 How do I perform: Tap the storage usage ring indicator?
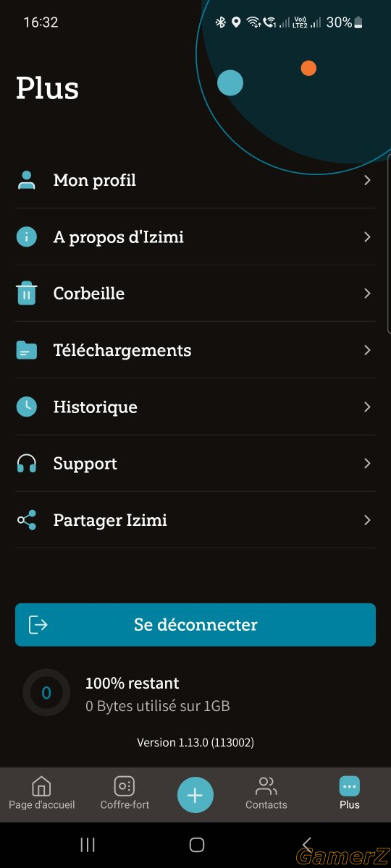[x=46, y=693]
